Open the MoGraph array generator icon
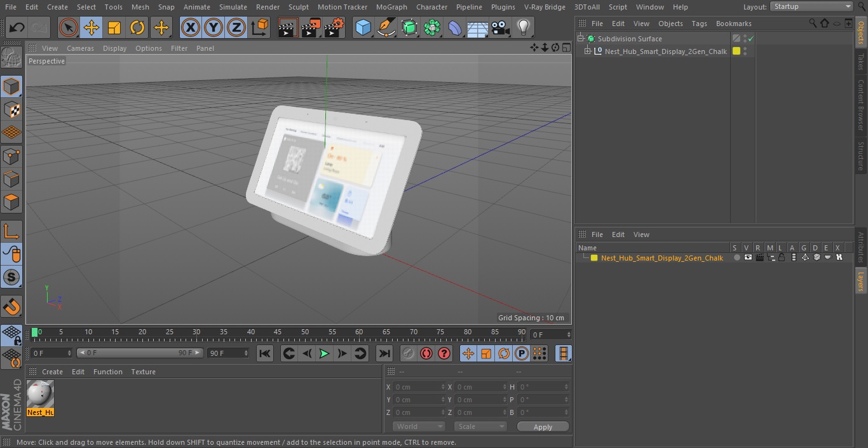Screen dimensions: 868x448 coord(432,28)
